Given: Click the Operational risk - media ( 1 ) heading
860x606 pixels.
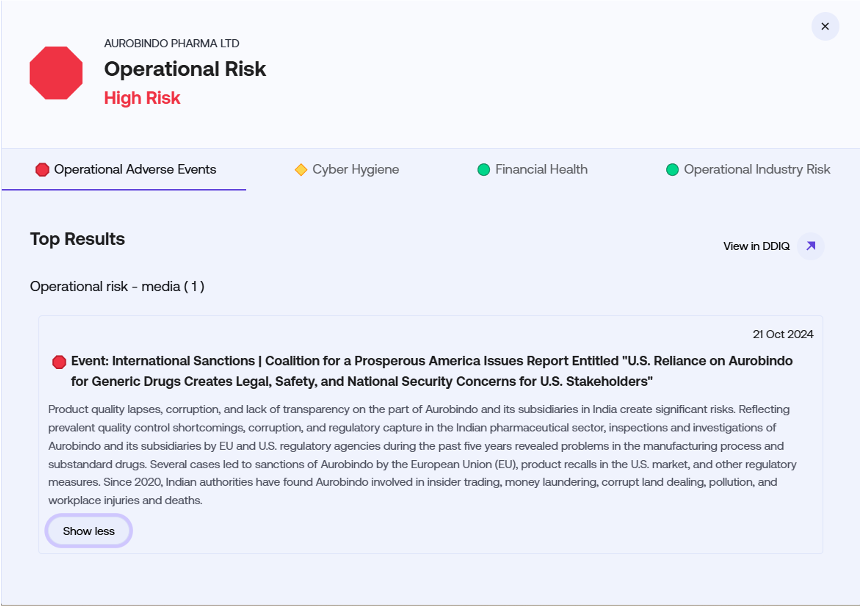Looking at the screenshot, I should (x=117, y=287).
